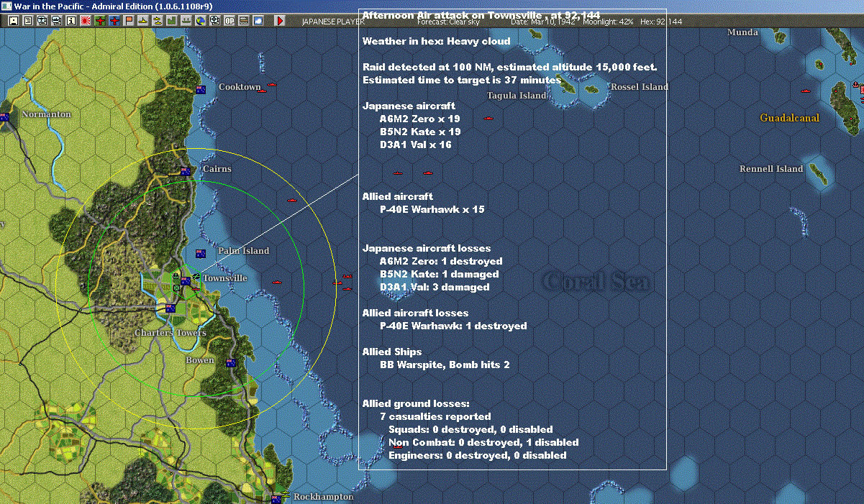864x504 pixels.
Task: Click 'Engineers: 0 destroyed, 0 disabled' line
Action: pyautogui.click(x=478, y=455)
